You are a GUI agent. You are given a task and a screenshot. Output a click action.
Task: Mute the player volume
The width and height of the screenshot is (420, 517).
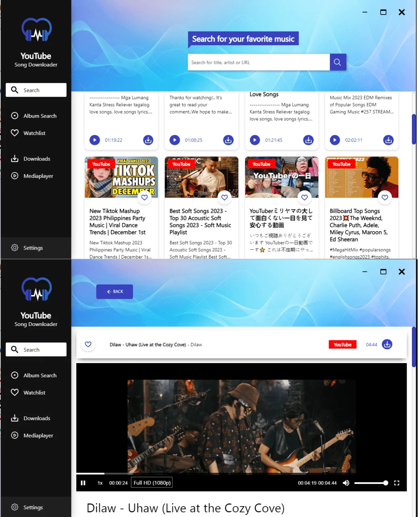pyautogui.click(x=346, y=483)
